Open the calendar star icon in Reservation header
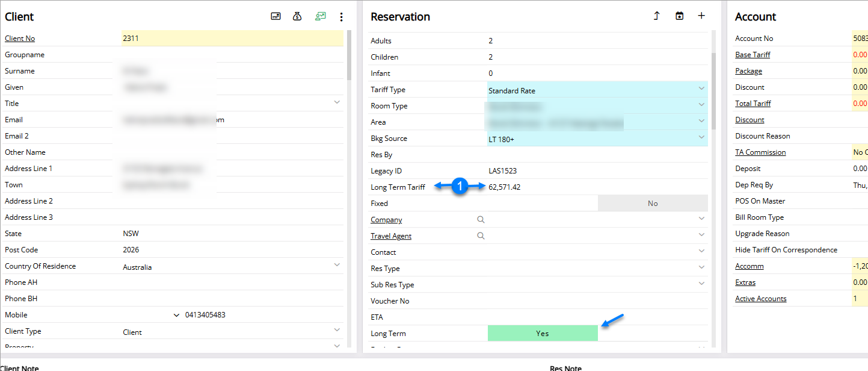 679,16
